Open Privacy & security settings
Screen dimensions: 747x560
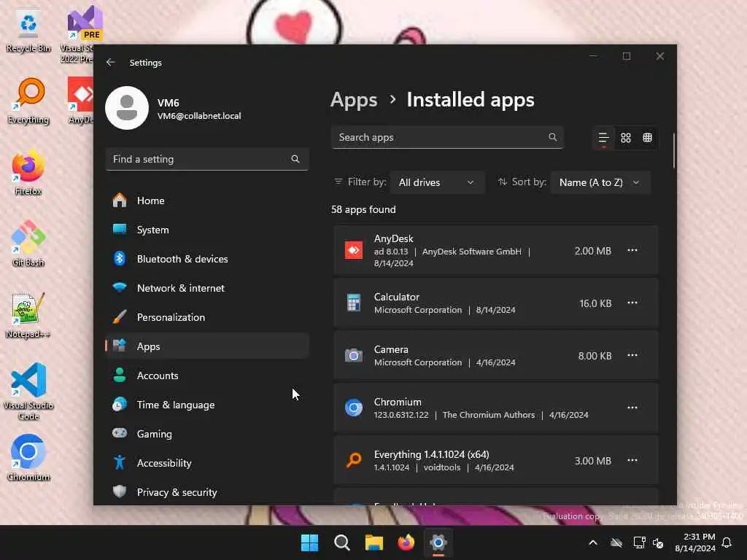coord(206,492)
